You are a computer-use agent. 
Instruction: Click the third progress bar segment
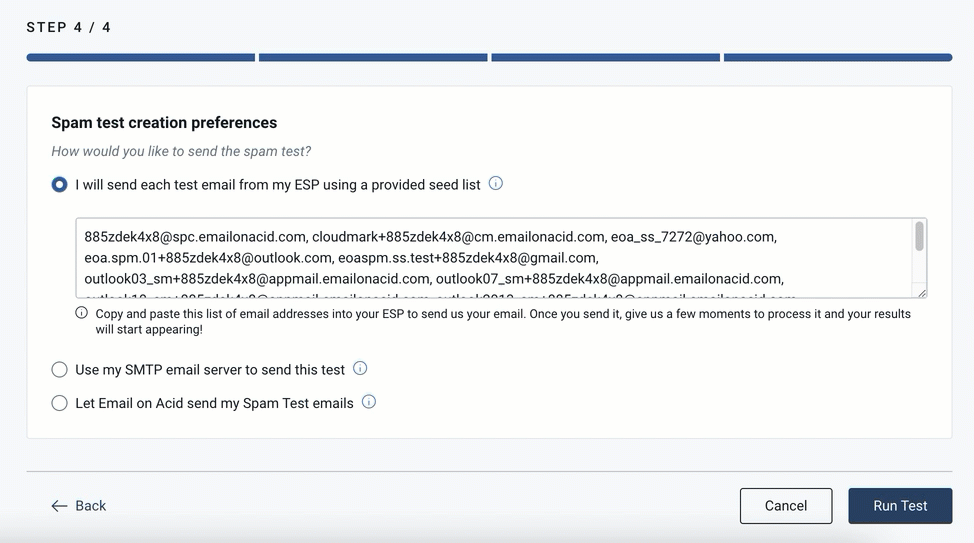(606, 58)
